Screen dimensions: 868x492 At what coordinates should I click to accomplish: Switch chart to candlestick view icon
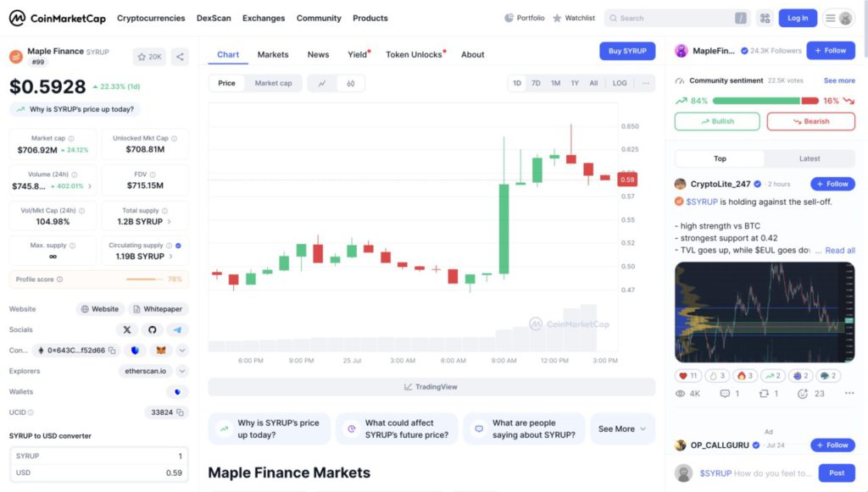350,83
